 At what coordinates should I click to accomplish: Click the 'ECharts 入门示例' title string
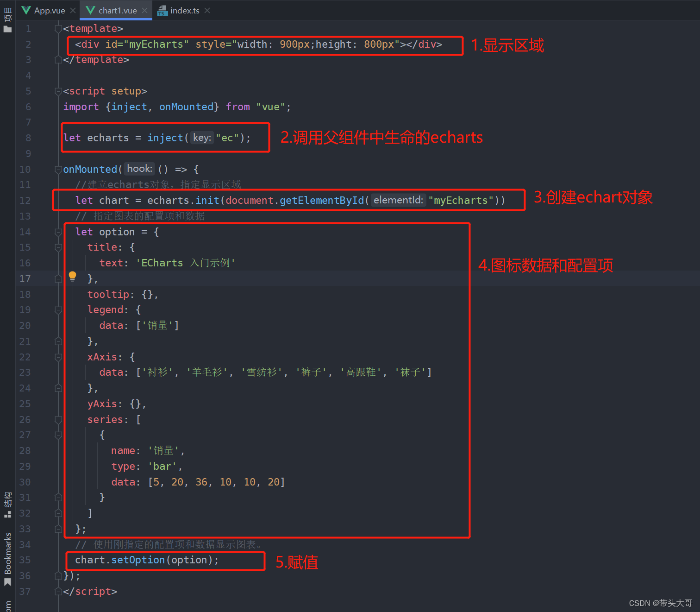tap(186, 263)
